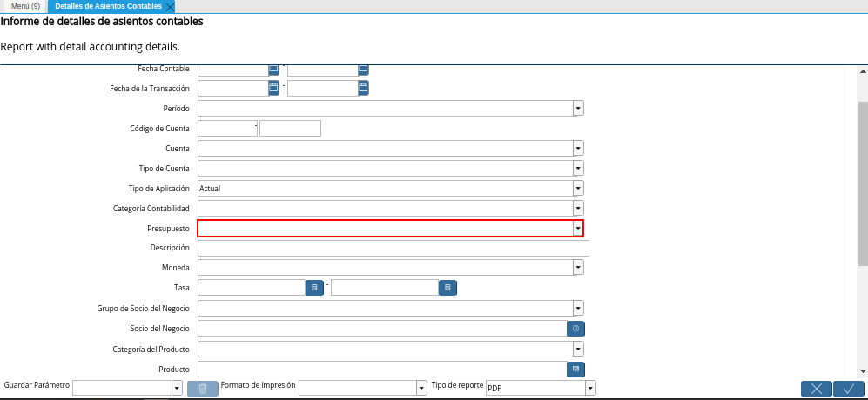This screenshot has height=400, width=868.
Task: Click the vertical scrollbar thumb
Action: coord(863,183)
